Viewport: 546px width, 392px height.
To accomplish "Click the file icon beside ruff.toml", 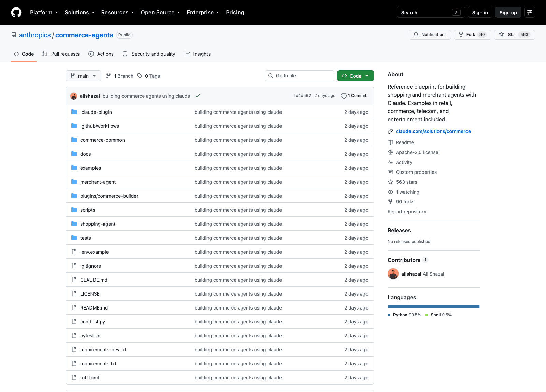I will pos(74,377).
